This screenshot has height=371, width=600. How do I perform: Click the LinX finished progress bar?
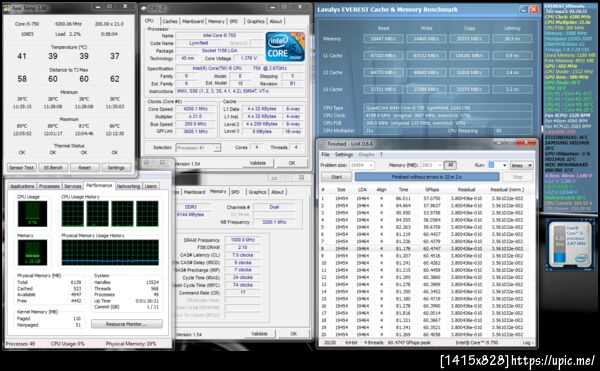[x=427, y=177]
